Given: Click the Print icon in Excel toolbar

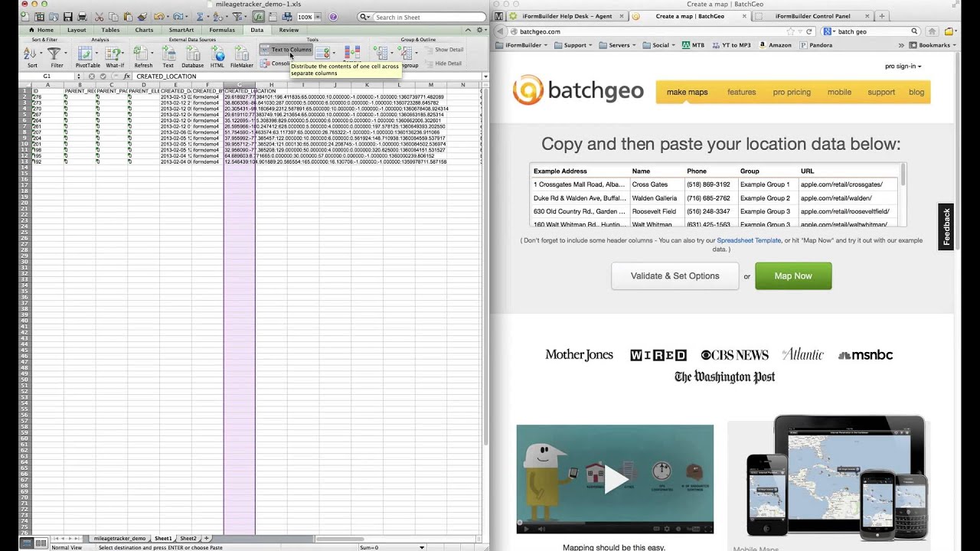Looking at the screenshot, I should pos(82,17).
